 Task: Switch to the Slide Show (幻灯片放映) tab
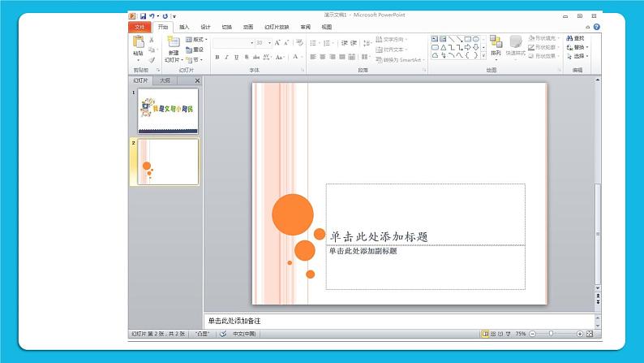point(277,27)
